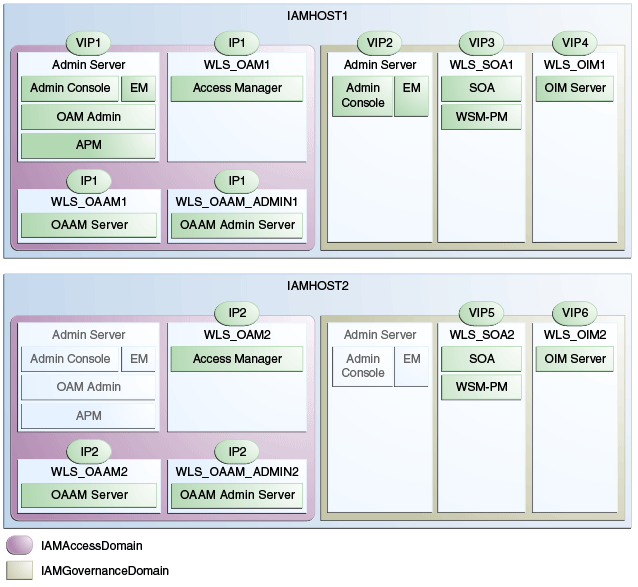
Task: Click the IP2 badge above WLS_OAM2
Action: 237,313
